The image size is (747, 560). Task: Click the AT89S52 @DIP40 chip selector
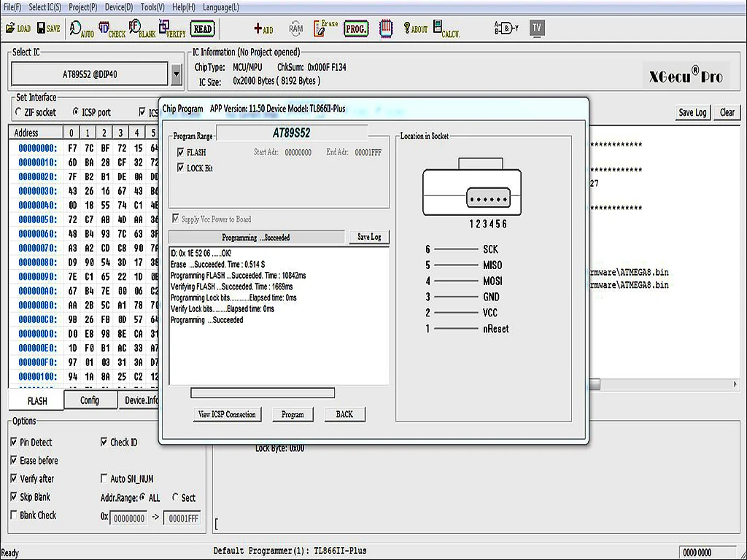(x=90, y=74)
